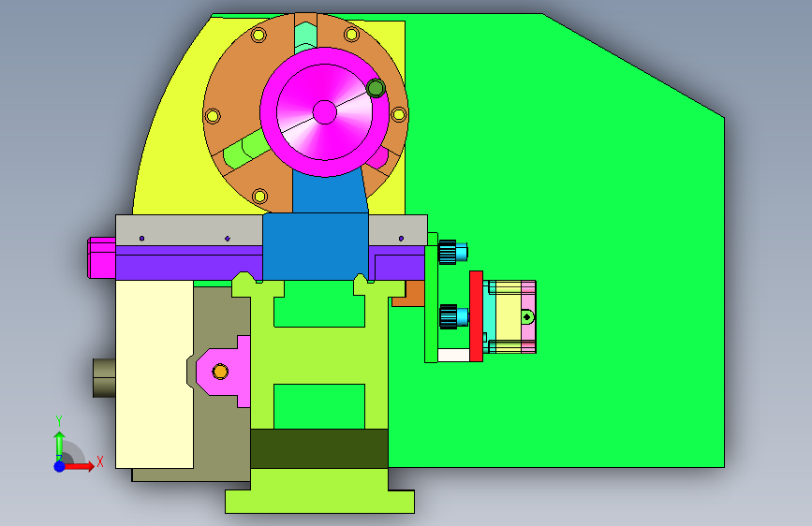Select the dark green round pin on the magenta ring

[x=376, y=88]
